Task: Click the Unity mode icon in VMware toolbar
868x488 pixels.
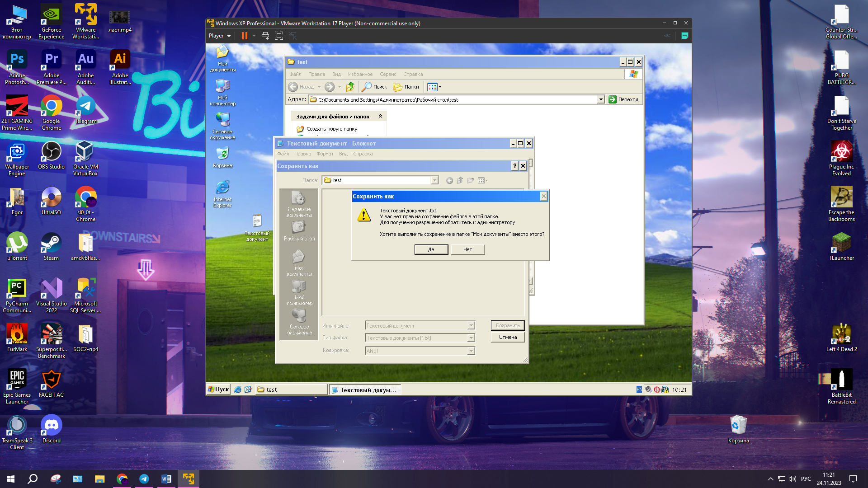Action: [x=292, y=36]
